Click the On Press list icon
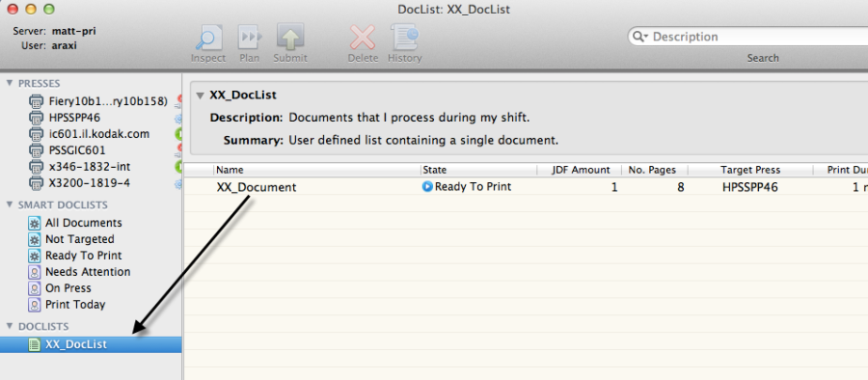This screenshot has height=380, width=868. (35, 288)
